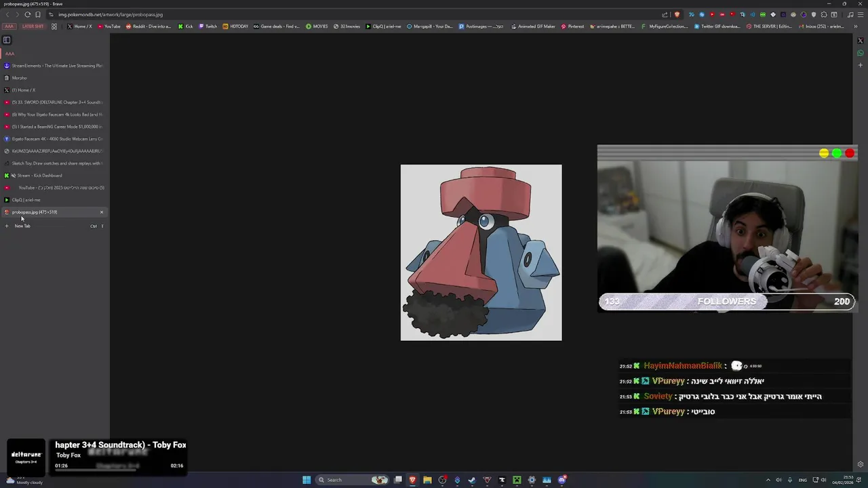Viewport: 868px width, 488px height.
Task: Open Steam from the taskbar
Action: click(472, 480)
